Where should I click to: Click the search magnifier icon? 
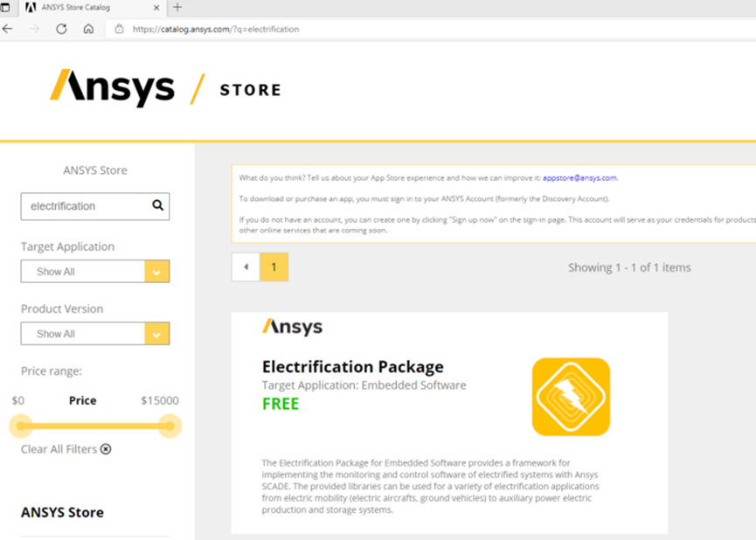[x=157, y=206]
